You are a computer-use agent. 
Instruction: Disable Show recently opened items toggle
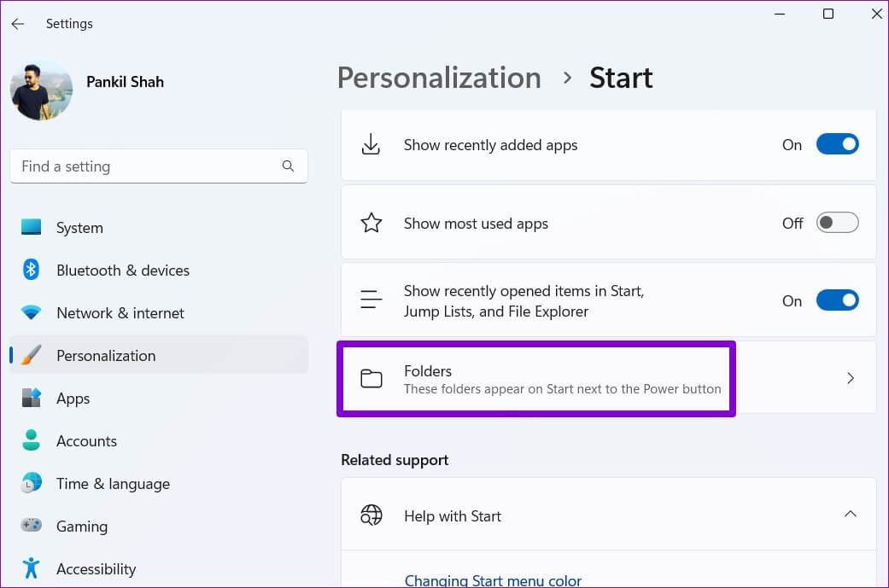838,300
